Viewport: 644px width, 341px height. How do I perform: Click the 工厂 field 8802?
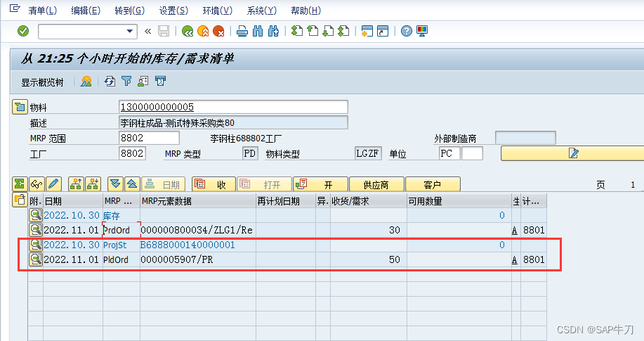click(132, 153)
